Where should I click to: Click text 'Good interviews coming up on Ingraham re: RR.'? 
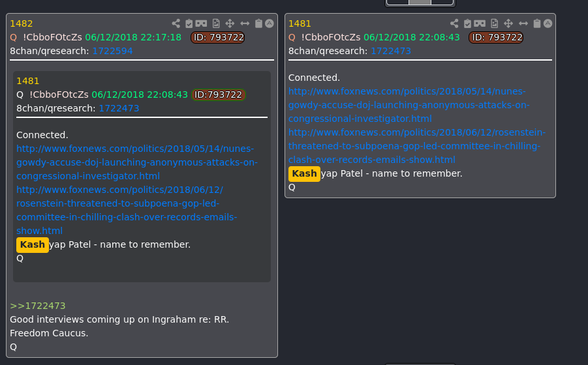[119, 320]
